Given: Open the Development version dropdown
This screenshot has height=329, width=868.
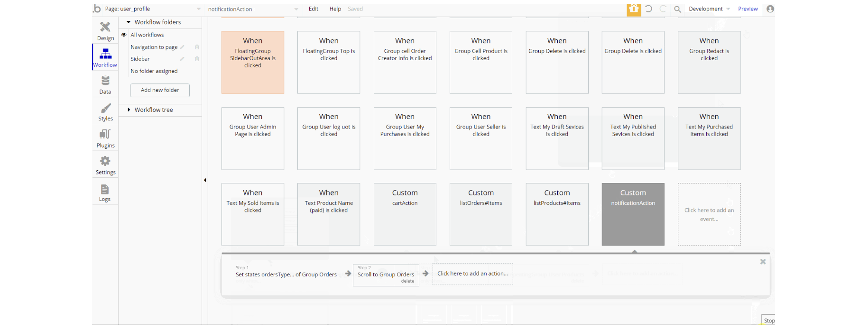Looking at the screenshot, I should click(709, 9).
